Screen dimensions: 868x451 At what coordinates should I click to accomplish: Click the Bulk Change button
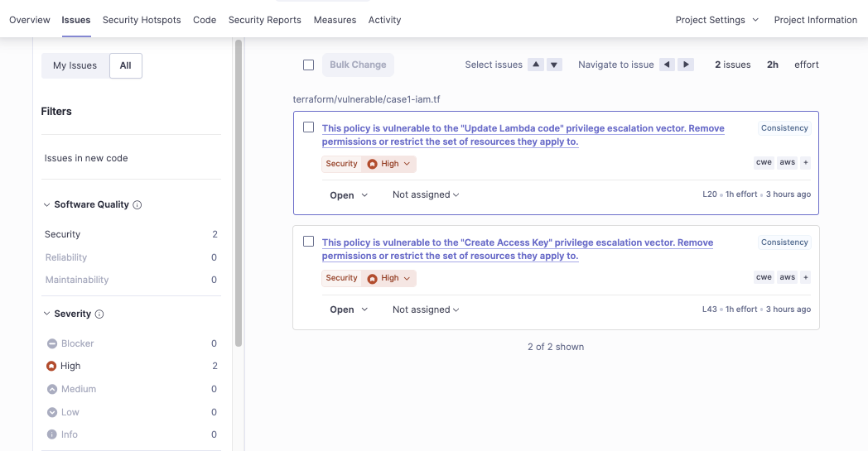(x=358, y=65)
